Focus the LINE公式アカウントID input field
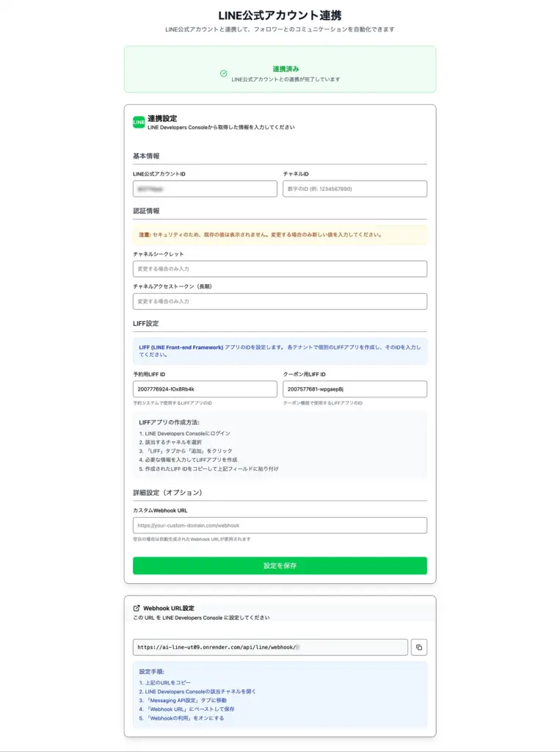This screenshot has height=752, width=560. coord(205,189)
